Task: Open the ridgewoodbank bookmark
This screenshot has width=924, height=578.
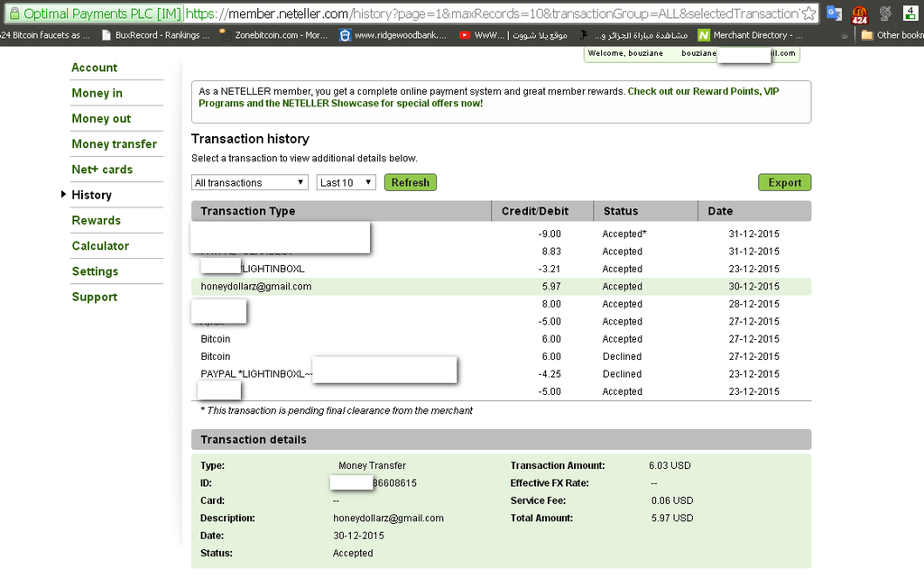Action: tap(393, 35)
